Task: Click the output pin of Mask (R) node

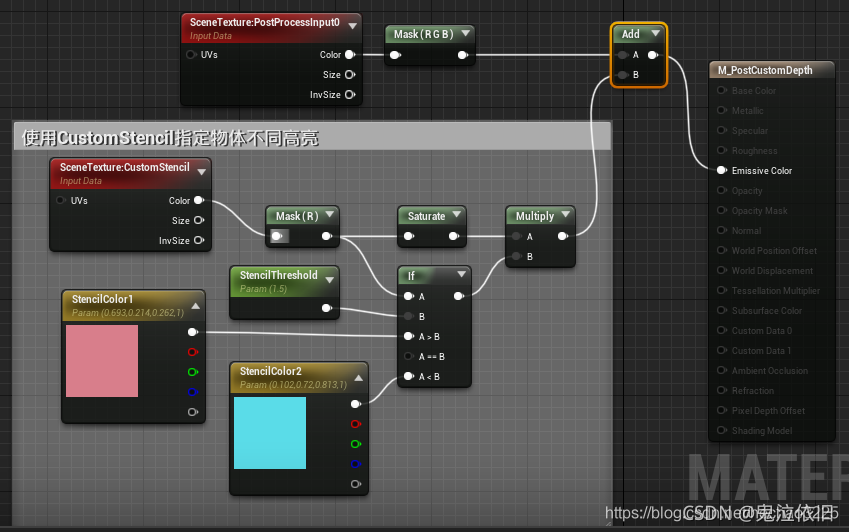Action: (x=327, y=236)
